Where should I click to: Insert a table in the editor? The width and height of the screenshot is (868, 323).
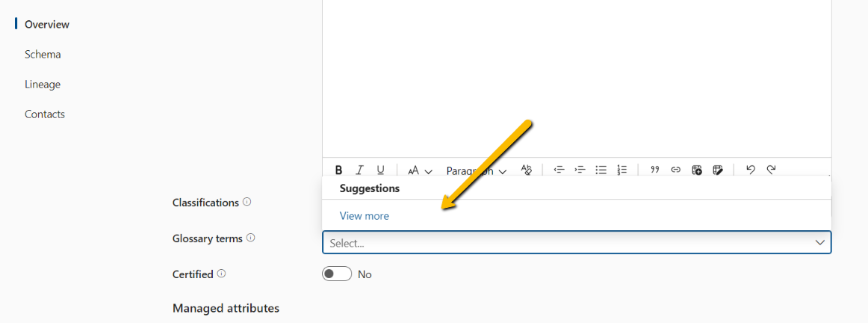pyautogui.click(x=696, y=170)
